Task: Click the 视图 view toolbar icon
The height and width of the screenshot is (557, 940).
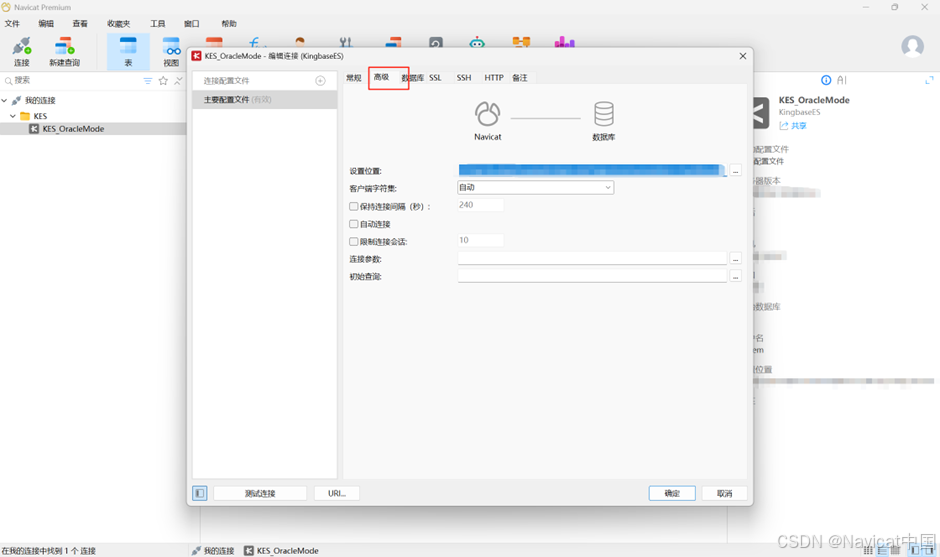Action: coord(171,52)
